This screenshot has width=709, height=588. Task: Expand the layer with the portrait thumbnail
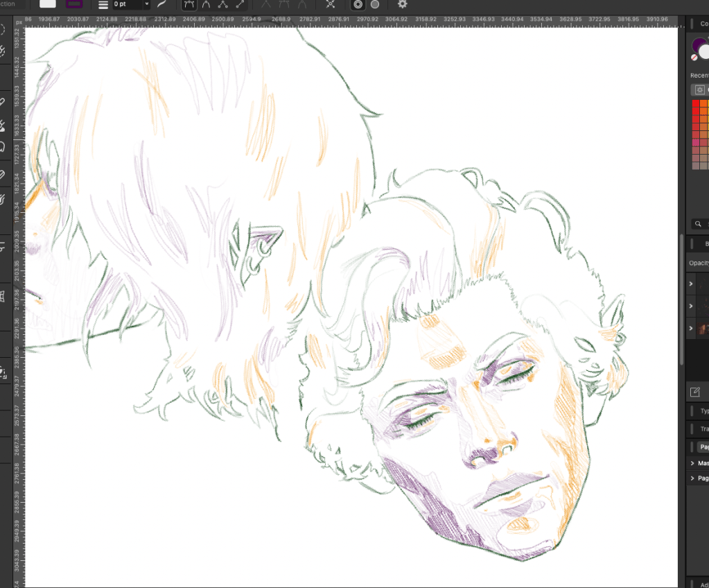pos(691,328)
